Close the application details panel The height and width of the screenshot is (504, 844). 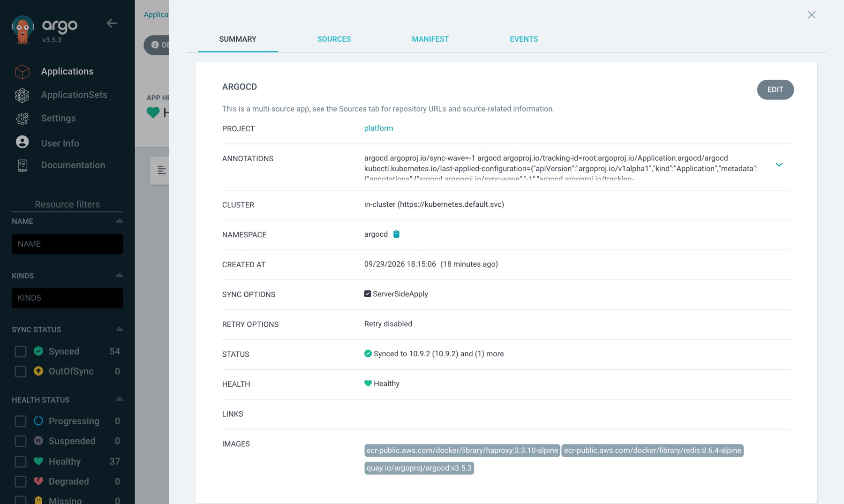click(x=812, y=15)
